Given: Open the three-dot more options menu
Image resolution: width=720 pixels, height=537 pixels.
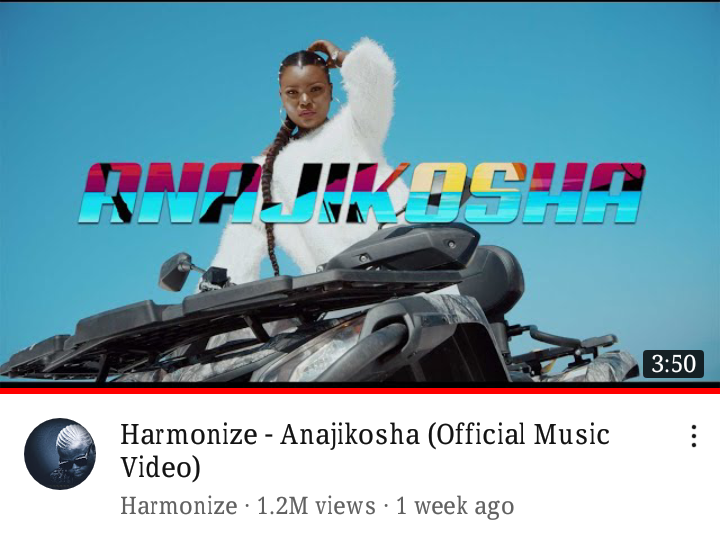Looking at the screenshot, I should pyautogui.click(x=694, y=436).
